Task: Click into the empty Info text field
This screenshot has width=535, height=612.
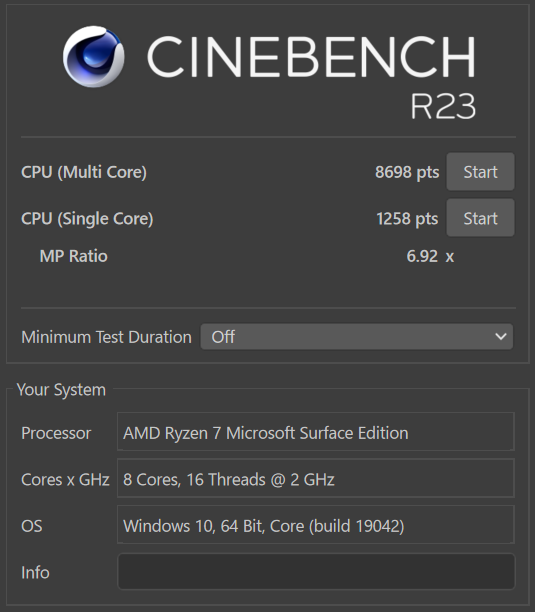Action: coord(316,571)
